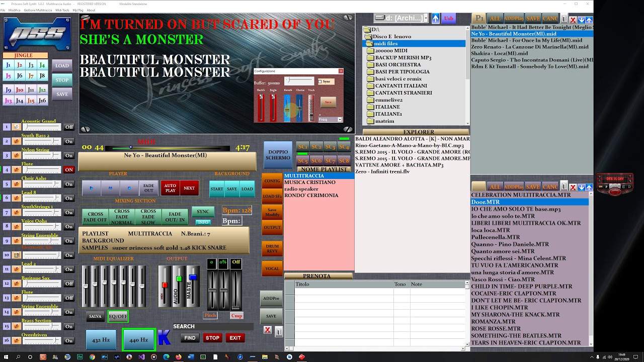
Task: Open the Midi Tools menu
Action: 62,10
